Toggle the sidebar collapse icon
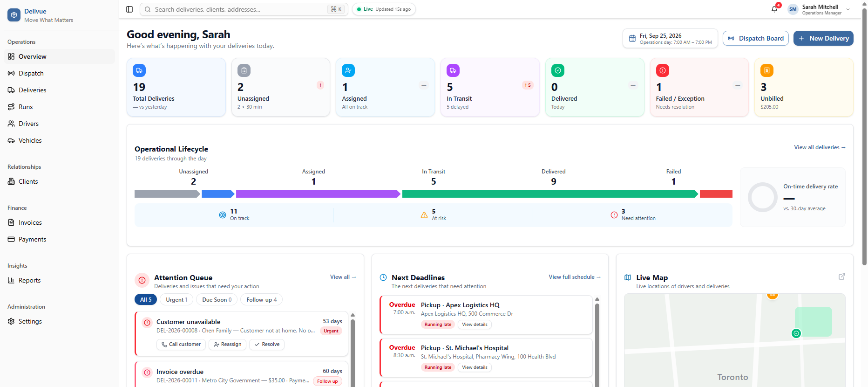Image resolution: width=868 pixels, height=387 pixels. click(x=129, y=9)
